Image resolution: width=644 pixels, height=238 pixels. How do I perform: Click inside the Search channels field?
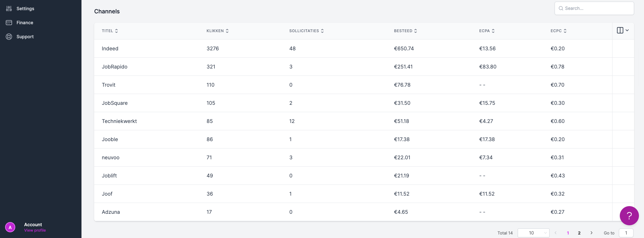pos(594,8)
